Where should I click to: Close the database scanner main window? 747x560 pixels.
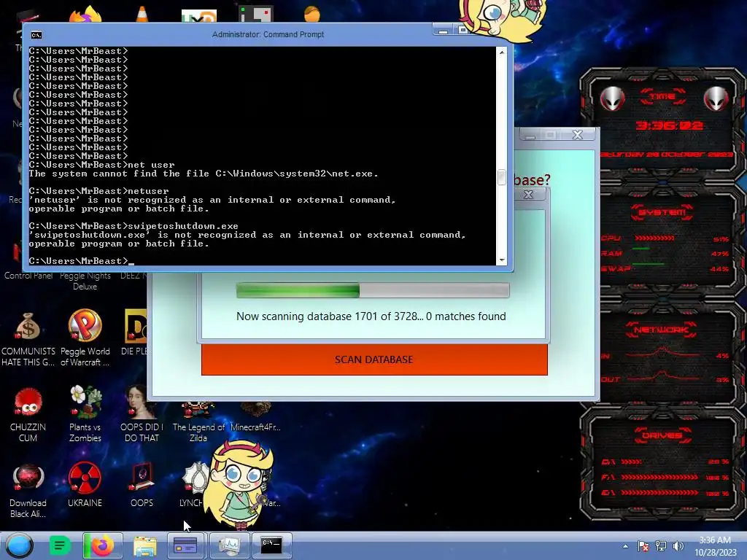pyautogui.click(x=578, y=135)
